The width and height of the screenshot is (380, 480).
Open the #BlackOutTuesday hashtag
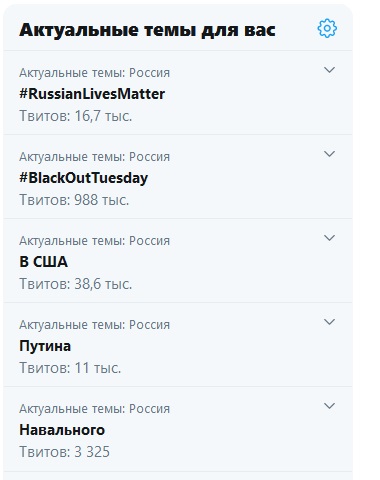click(x=84, y=178)
